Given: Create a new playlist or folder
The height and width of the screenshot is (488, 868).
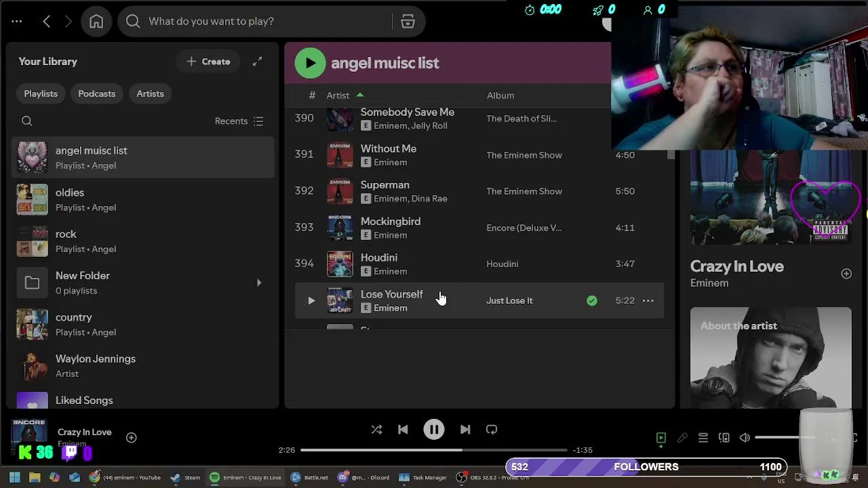Looking at the screenshot, I should pos(208,62).
